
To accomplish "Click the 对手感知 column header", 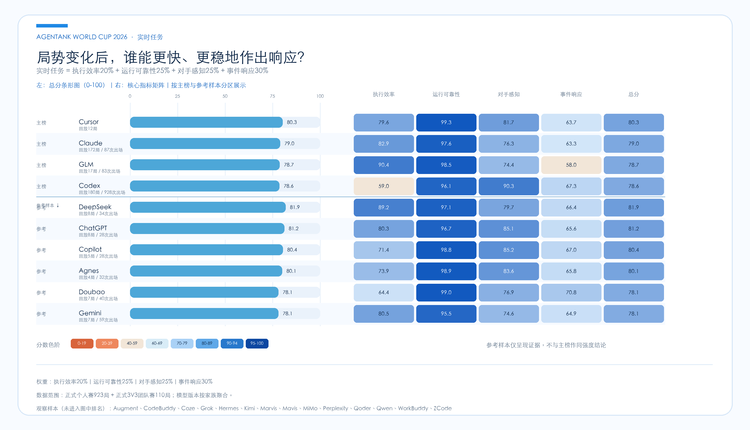I will (508, 94).
